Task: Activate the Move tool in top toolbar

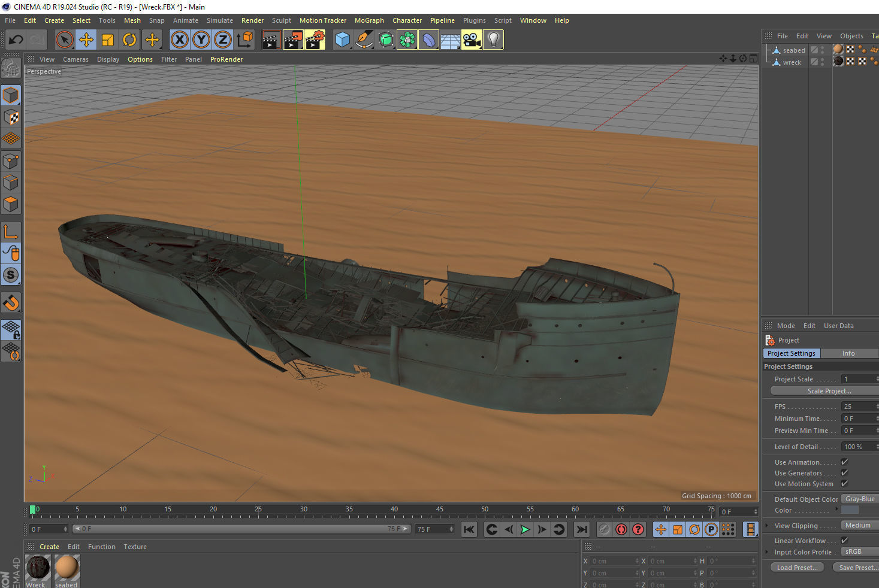Action: [x=86, y=40]
